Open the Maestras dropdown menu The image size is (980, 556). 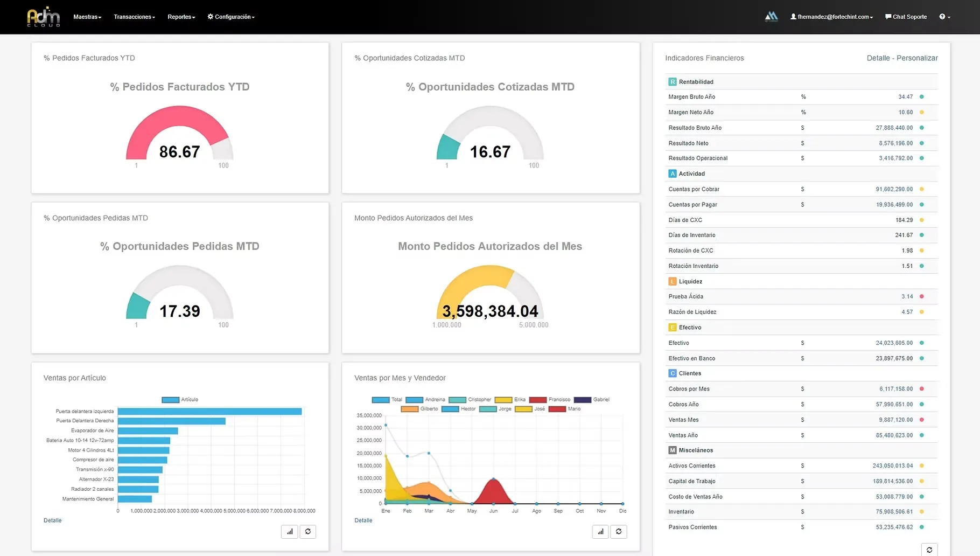point(87,17)
